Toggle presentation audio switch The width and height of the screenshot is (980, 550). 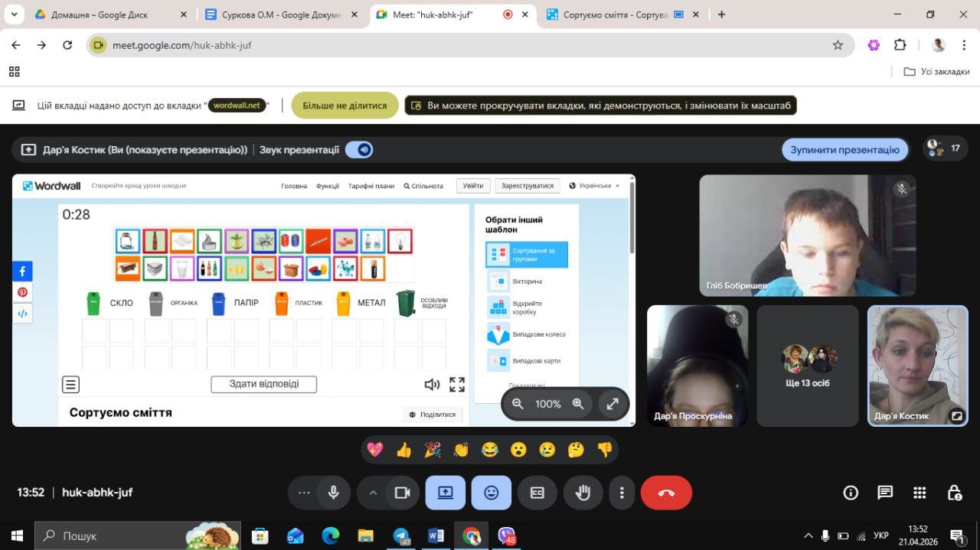tap(359, 150)
